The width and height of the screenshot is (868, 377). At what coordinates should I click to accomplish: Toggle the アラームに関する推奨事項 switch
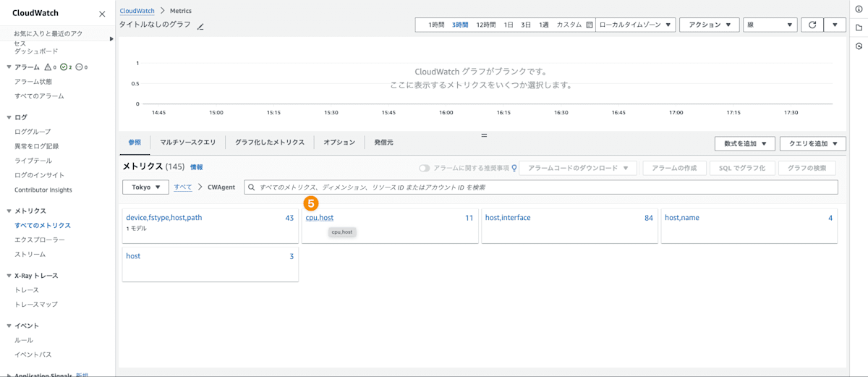[x=425, y=168]
